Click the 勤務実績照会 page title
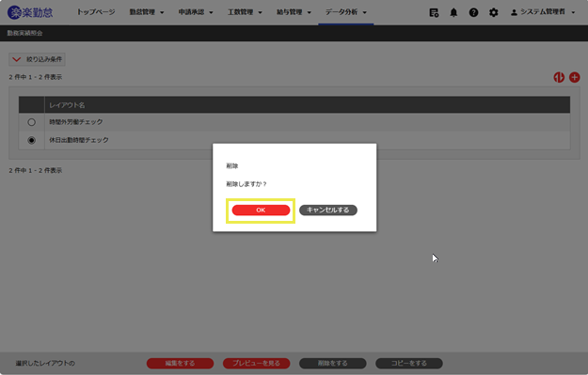The width and height of the screenshot is (588, 375). (x=24, y=33)
